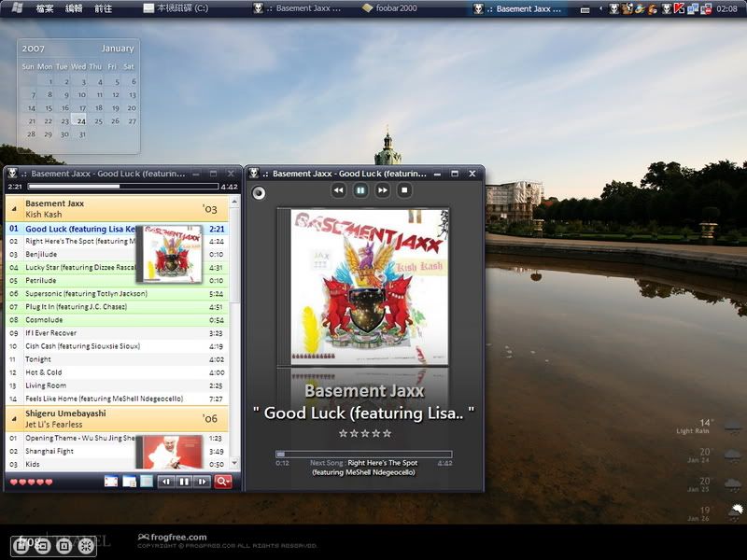This screenshot has height=560, width=747.
Task: Click the previous track button in album art window
Action: [x=339, y=190]
